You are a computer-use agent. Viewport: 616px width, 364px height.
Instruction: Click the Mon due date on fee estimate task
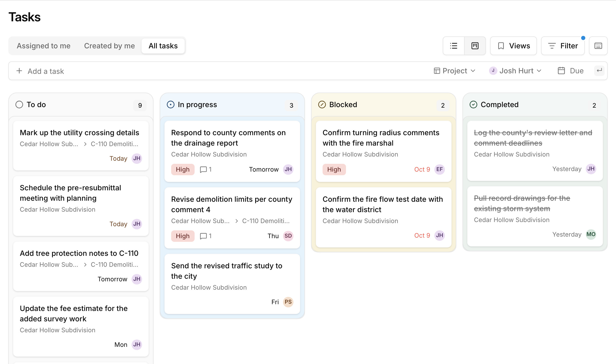point(121,345)
